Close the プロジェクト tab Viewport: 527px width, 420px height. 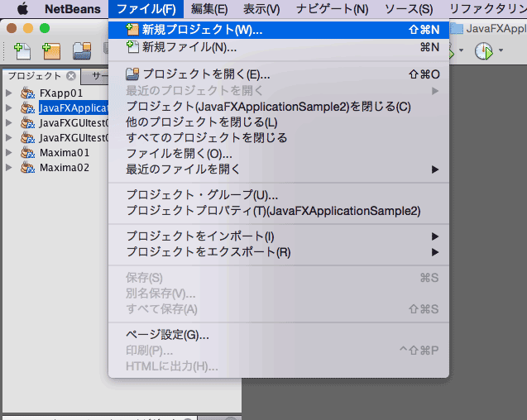point(71,76)
